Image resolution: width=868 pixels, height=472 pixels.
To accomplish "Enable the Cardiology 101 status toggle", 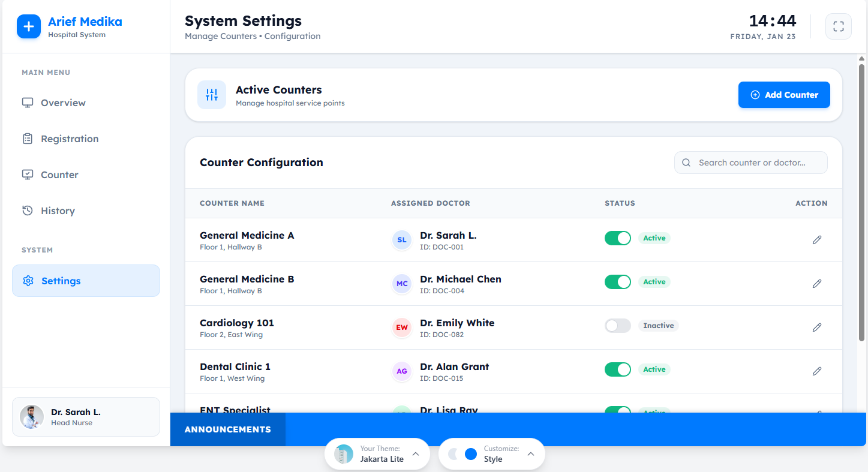I will tap(617, 326).
